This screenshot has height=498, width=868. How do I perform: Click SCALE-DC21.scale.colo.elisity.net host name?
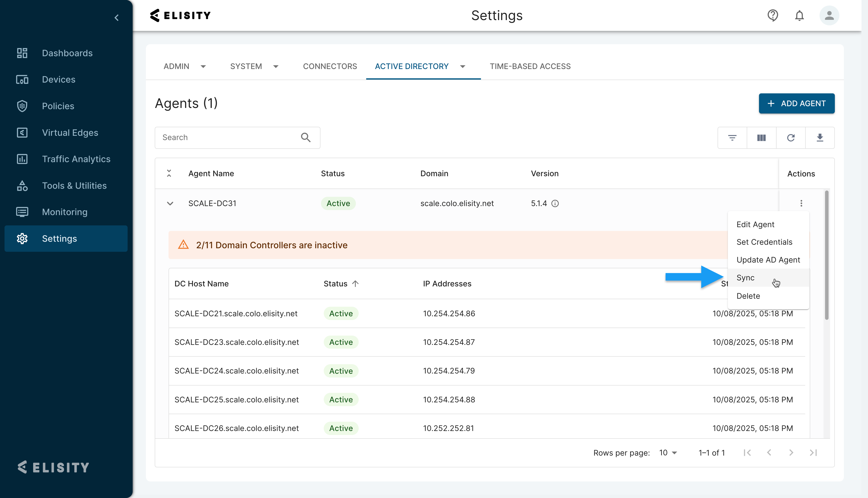[x=236, y=314]
